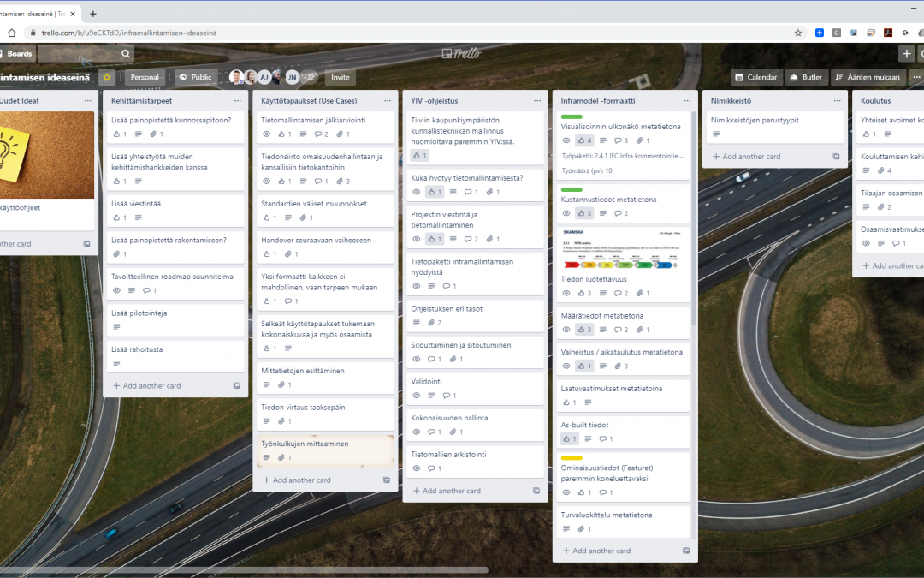924x578 pixels.
Task: Add another card to Inframodel -formaatti list
Action: coord(596,551)
